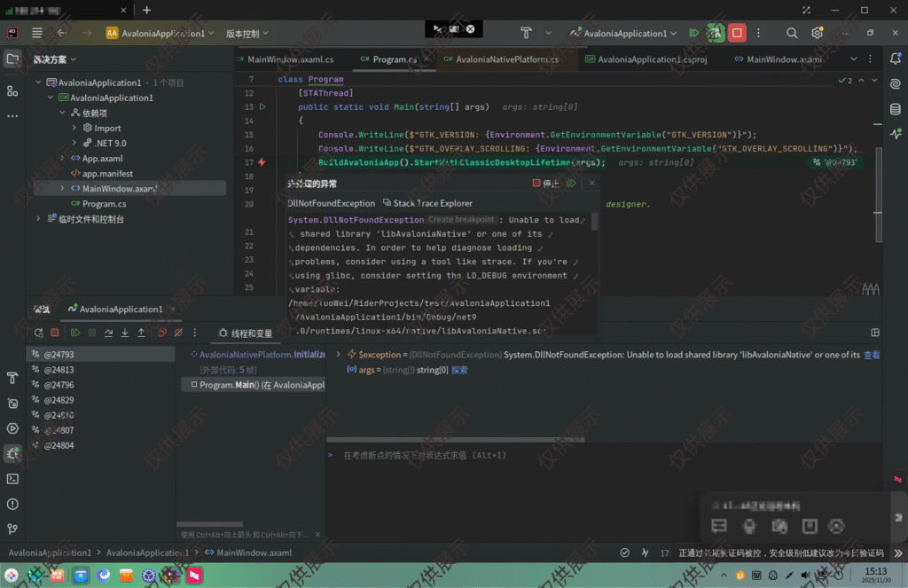Click the Step Into debug icon
The height and width of the screenshot is (588, 908).
(x=125, y=333)
